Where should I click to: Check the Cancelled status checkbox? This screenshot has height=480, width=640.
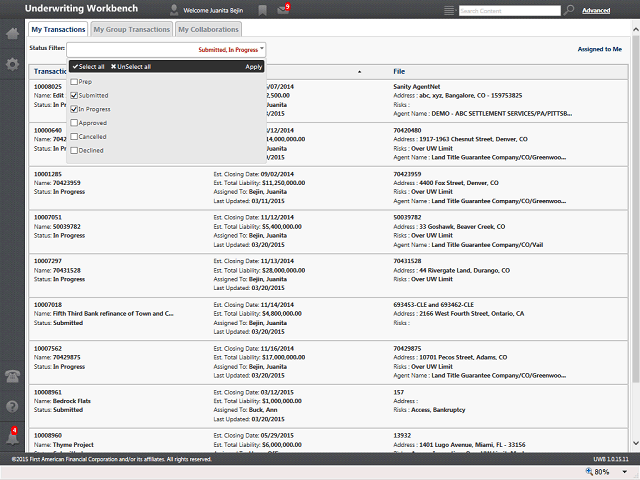click(x=74, y=137)
